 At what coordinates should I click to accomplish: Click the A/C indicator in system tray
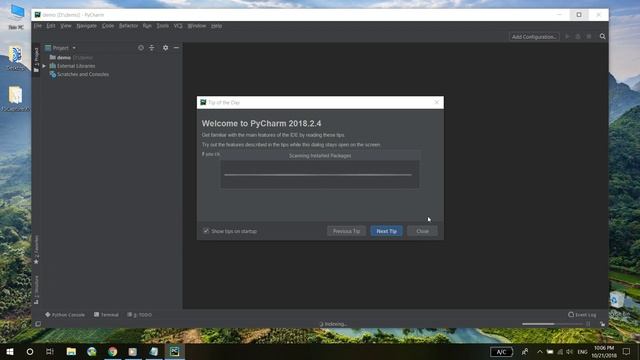click(501, 352)
